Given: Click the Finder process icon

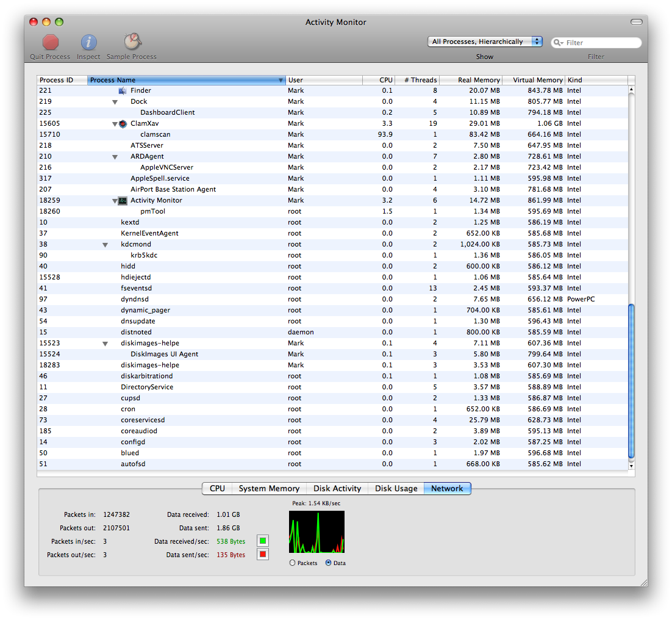Looking at the screenshot, I should click(123, 90).
